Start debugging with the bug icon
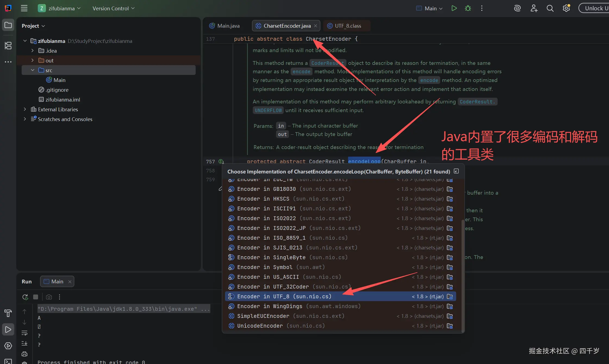Viewport: 609px width, 364px height. 468,8
